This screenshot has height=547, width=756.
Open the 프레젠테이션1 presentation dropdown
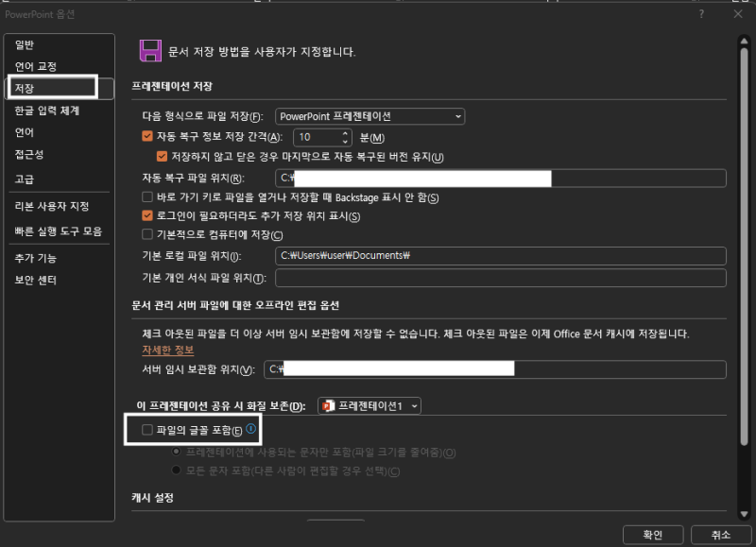[369, 406]
